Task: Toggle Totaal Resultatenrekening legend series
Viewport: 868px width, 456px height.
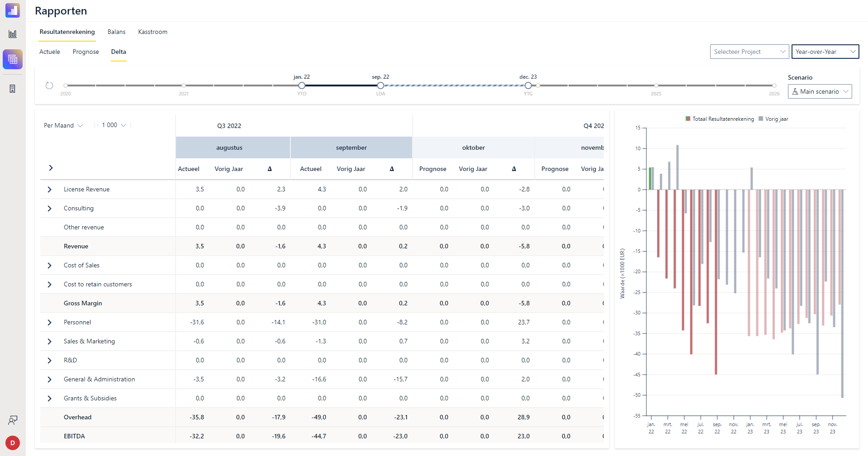Action: point(720,119)
